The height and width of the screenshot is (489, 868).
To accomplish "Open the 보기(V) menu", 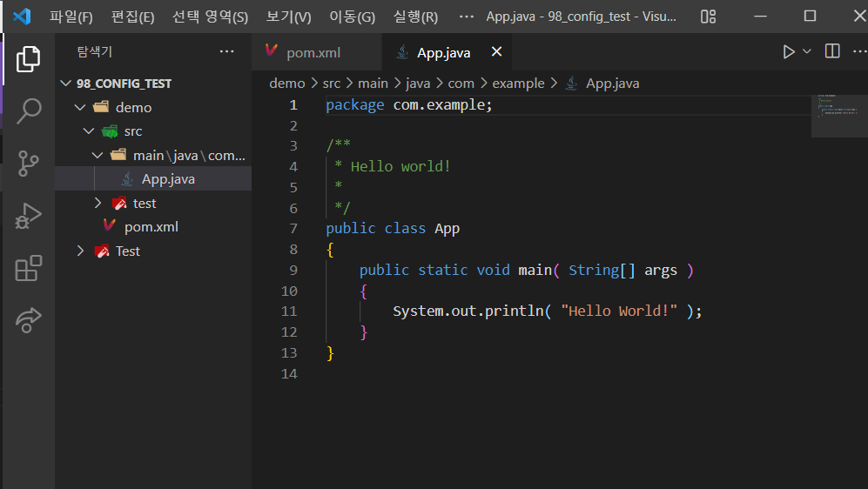I will [288, 17].
